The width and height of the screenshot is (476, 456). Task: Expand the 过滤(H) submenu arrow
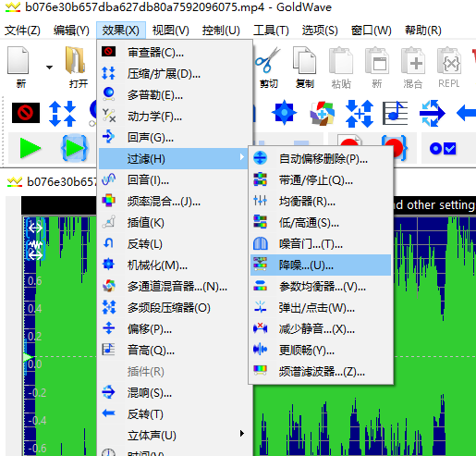coord(242,157)
